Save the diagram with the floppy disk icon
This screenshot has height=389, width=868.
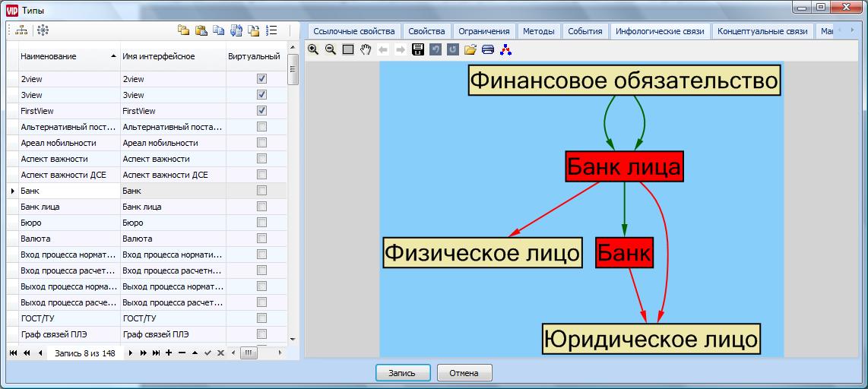pyautogui.click(x=417, y=50)
